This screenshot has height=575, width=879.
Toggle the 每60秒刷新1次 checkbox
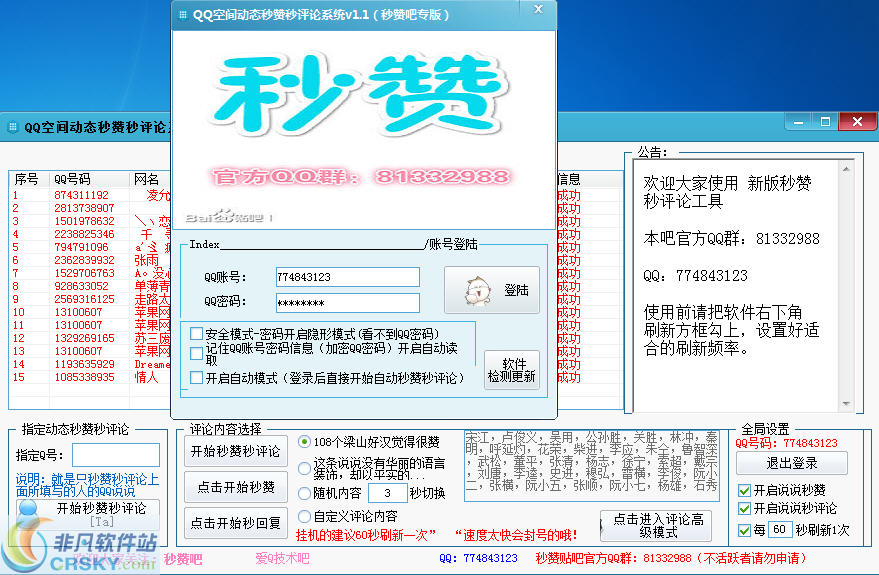[744, 530]
